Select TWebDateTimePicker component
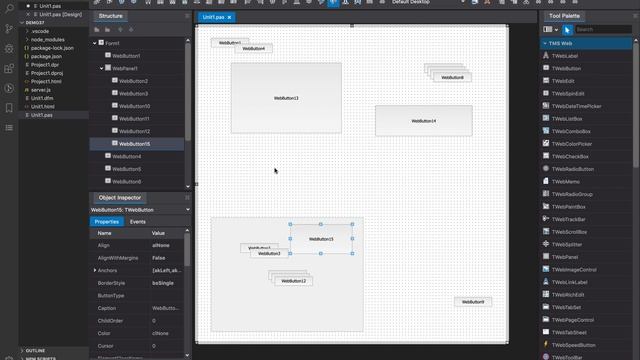640x360 pixels. 576,106
